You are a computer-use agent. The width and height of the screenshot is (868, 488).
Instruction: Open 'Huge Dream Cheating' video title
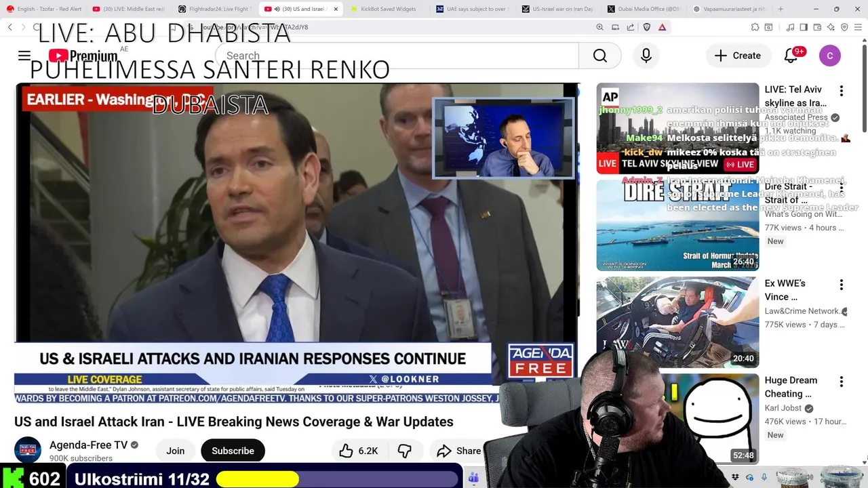(791, 387)
